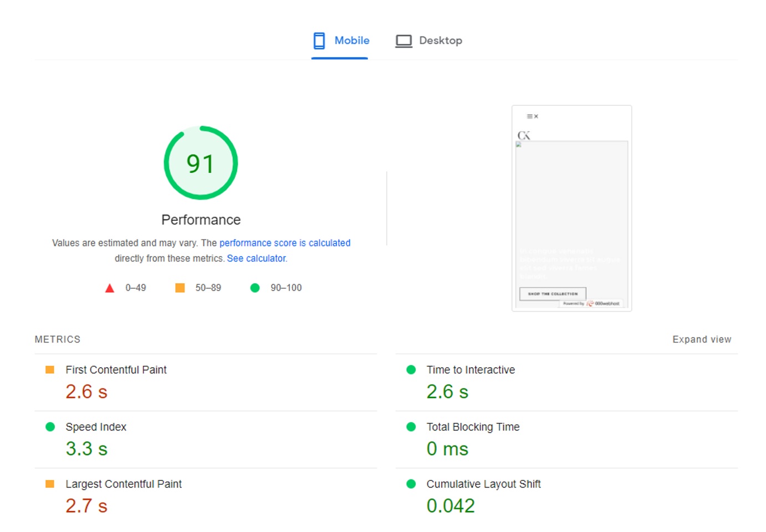Click the 91 performance score gauge
The image size is (766, 532).
pyautogui.click(x=201, y=163)
